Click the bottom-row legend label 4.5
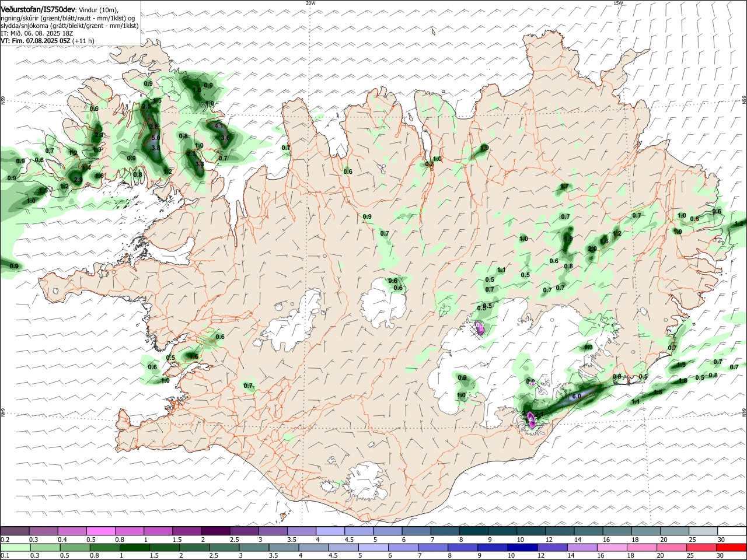This screenshot has height=560, width=747. click(332, 556)
